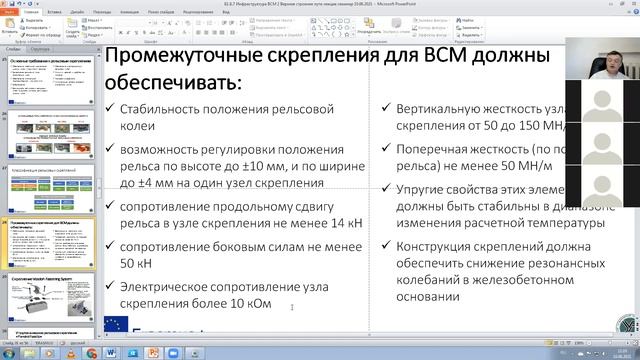Click bullet text Стабильность положения рельсовой колеи
The width and height of the screenshot is (640, 360).
pyautogui.click(x=227, y=118)
